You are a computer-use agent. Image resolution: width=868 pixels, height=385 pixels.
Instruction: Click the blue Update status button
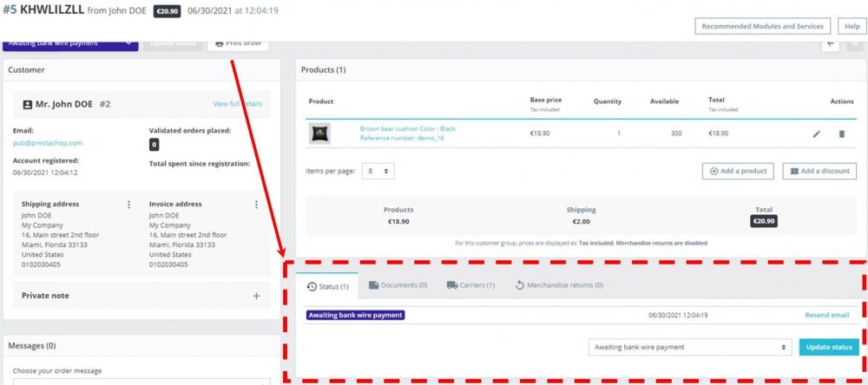829,348
